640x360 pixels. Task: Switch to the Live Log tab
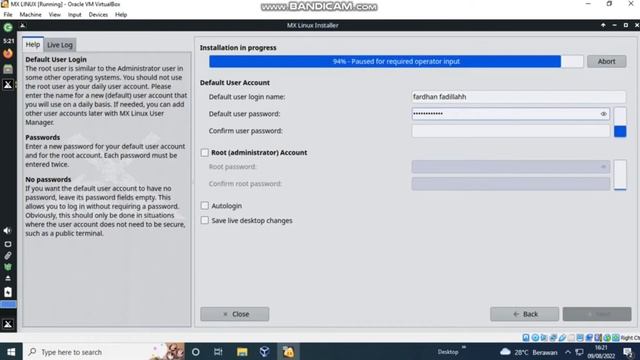tap(60, 45)
